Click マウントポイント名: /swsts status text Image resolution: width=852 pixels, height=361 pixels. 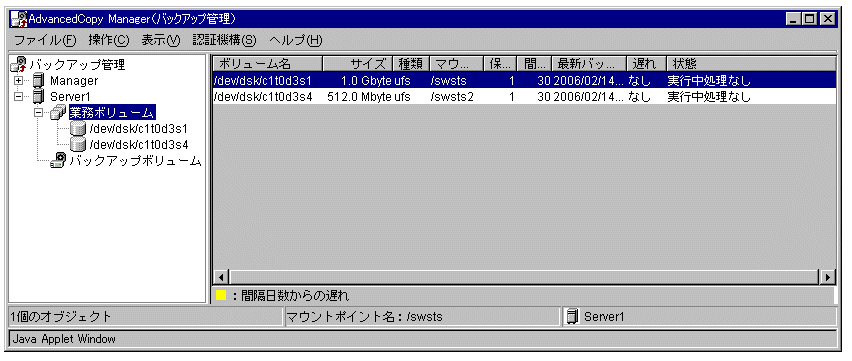(365, 316)
